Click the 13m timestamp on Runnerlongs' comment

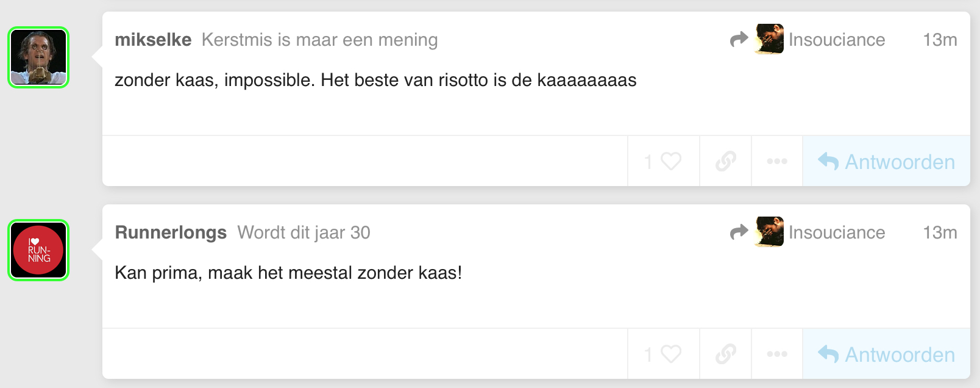(940, 232)
